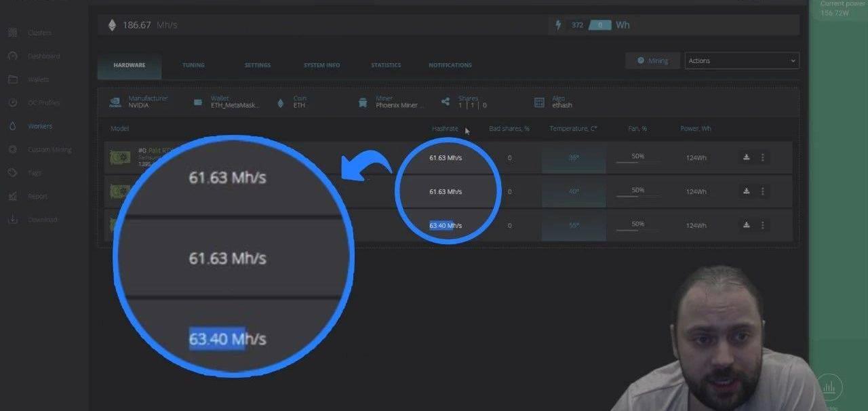The height and width of the screenshot is (411, 868).
Task: Switch to the Hardware tab
Action: pos(130,65)
